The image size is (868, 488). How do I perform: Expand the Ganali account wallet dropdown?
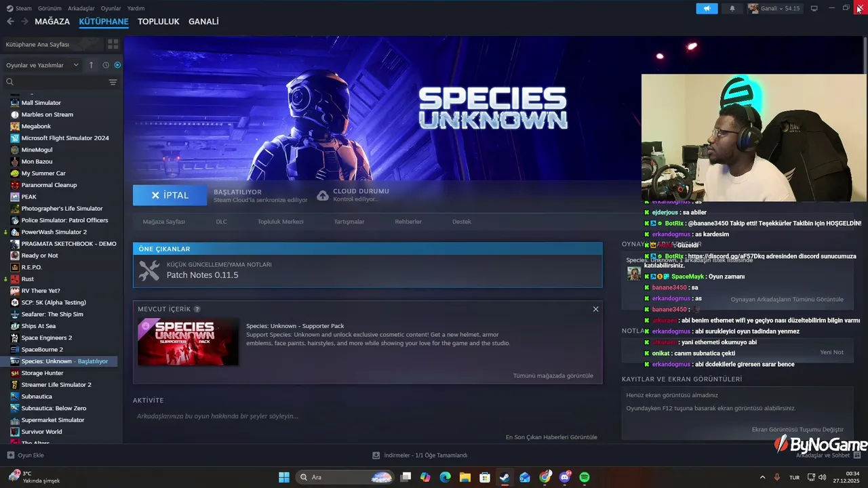(x=774, y=8)
